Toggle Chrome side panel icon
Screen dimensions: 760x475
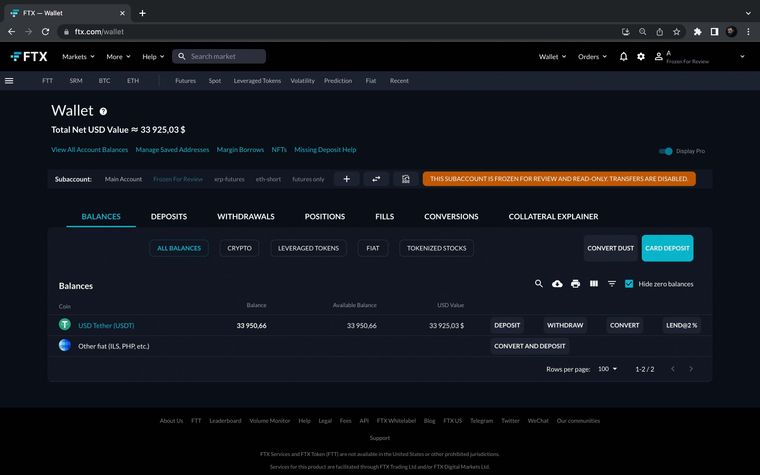pos(714,32)
